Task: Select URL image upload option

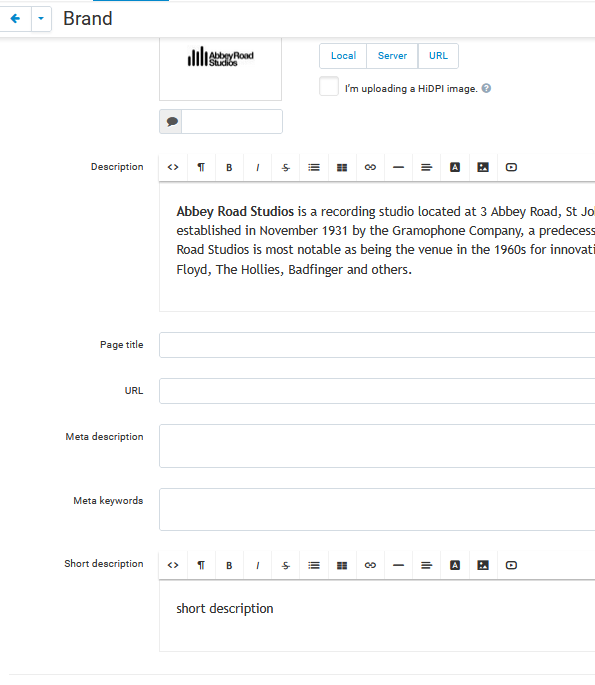Action: [x=438, y=56]
